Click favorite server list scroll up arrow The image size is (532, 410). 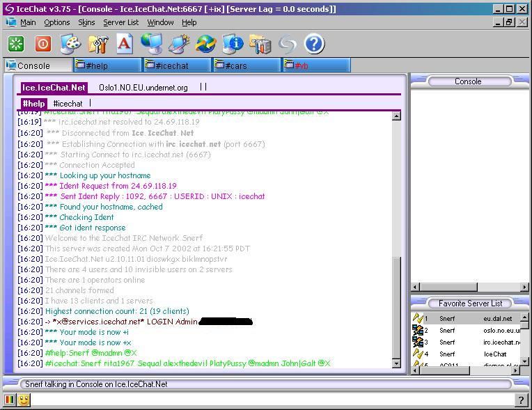pyautogui.click(x=524, y=317)
